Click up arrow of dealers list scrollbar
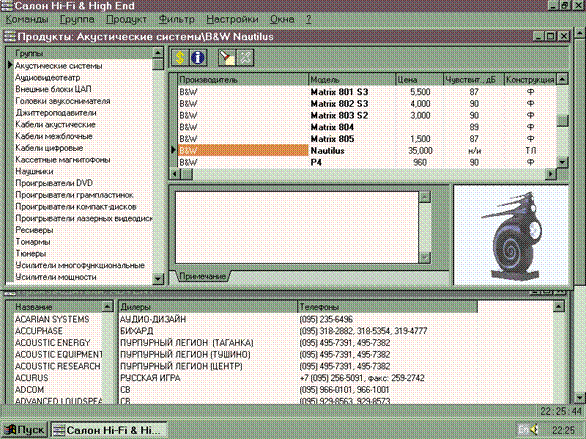This screenshot has height=439, width=586. pos(558,307)
